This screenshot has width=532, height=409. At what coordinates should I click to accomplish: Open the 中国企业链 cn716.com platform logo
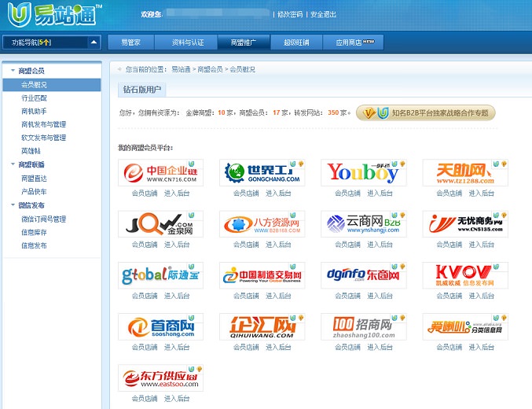[160, 172]
